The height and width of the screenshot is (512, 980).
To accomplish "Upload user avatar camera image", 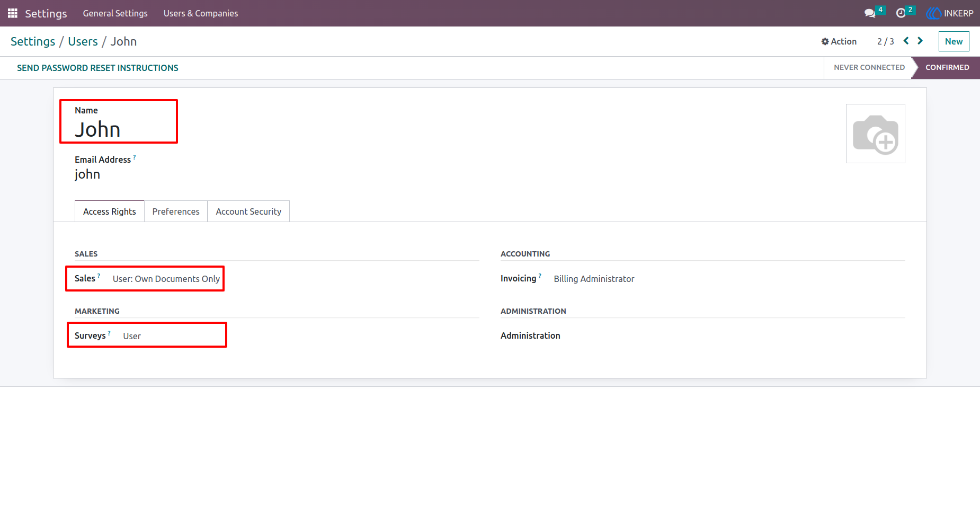I will coord(875,134).
